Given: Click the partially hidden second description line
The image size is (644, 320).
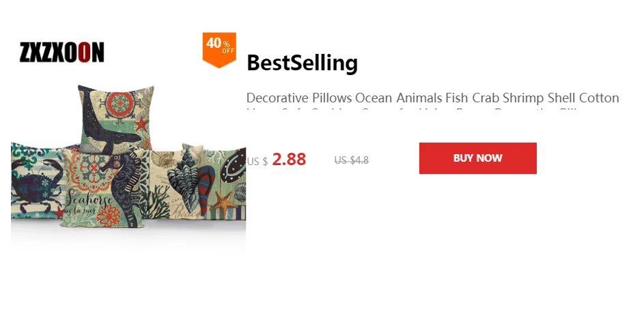Looking at the screenshot, I should pos(412,110).
